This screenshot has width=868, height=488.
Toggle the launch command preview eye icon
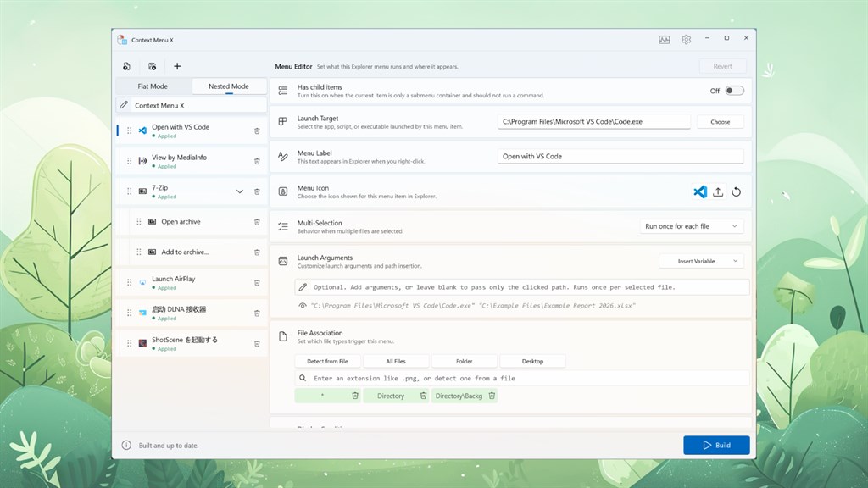(303, 305)
